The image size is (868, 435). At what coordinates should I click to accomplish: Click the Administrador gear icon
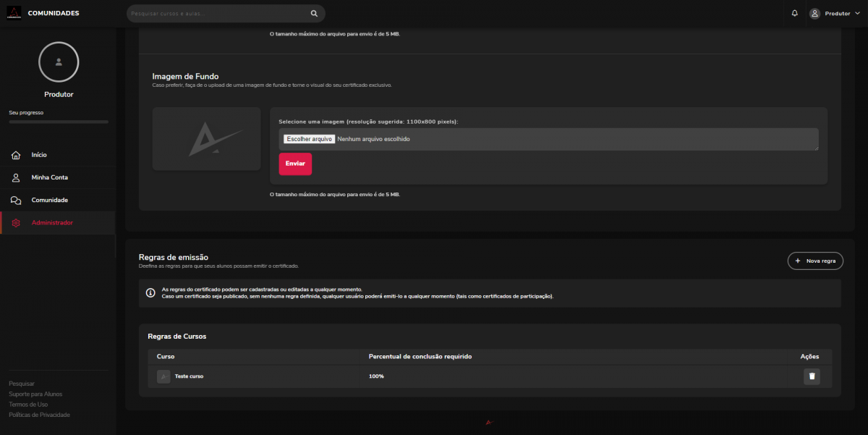pos(16,223)
